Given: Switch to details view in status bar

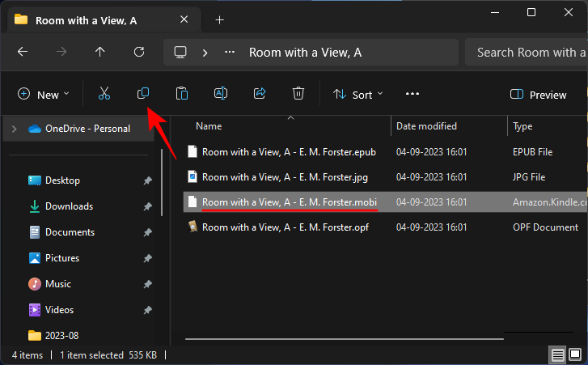Looking at the screenshot, I should 558,354.
